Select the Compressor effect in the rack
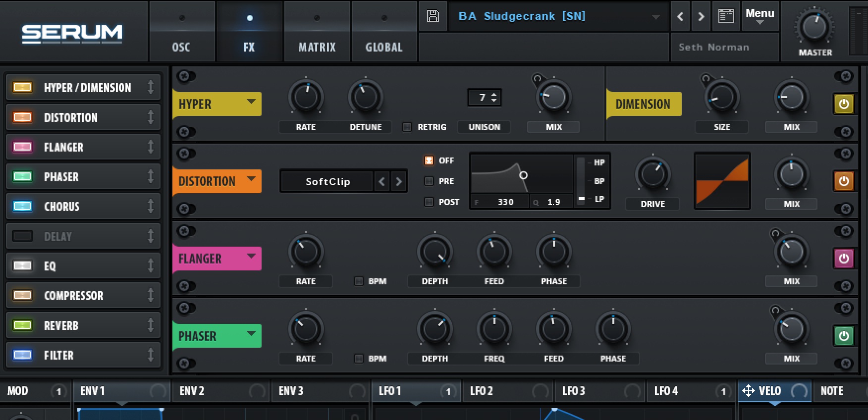 pyautogui.click(x=83, y=296)
